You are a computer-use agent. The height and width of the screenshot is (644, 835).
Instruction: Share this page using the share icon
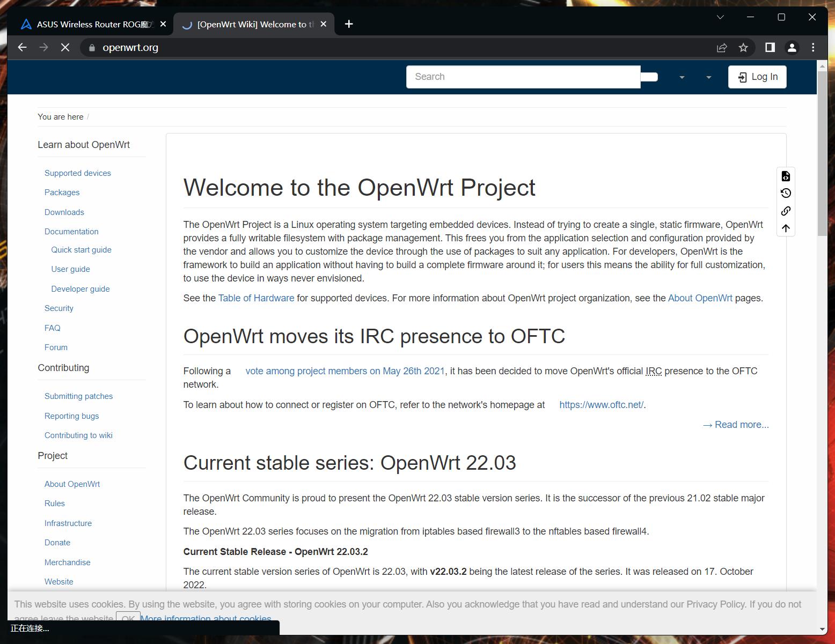click(722, 48)
